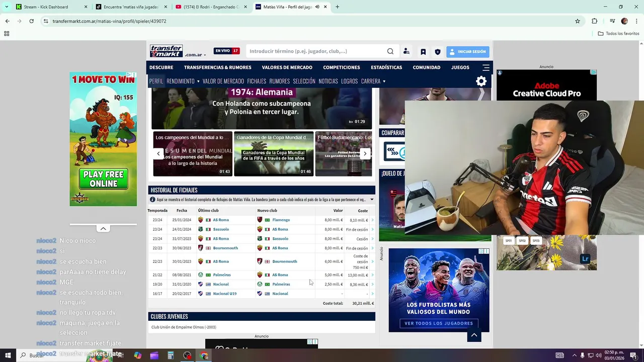Screen dimensions: 644x362
Task: Click the magnifier search icon
Action: tap(390, 51)
